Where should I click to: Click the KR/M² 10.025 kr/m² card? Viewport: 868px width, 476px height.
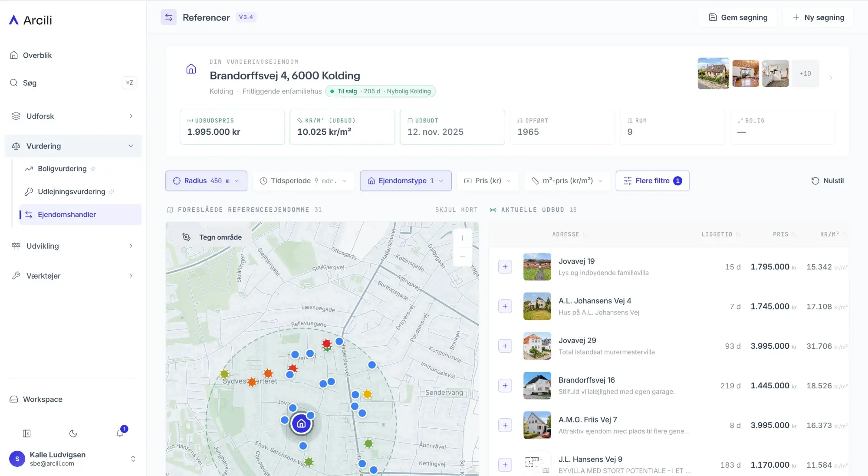pyautogui.click(x=342, y=127)
